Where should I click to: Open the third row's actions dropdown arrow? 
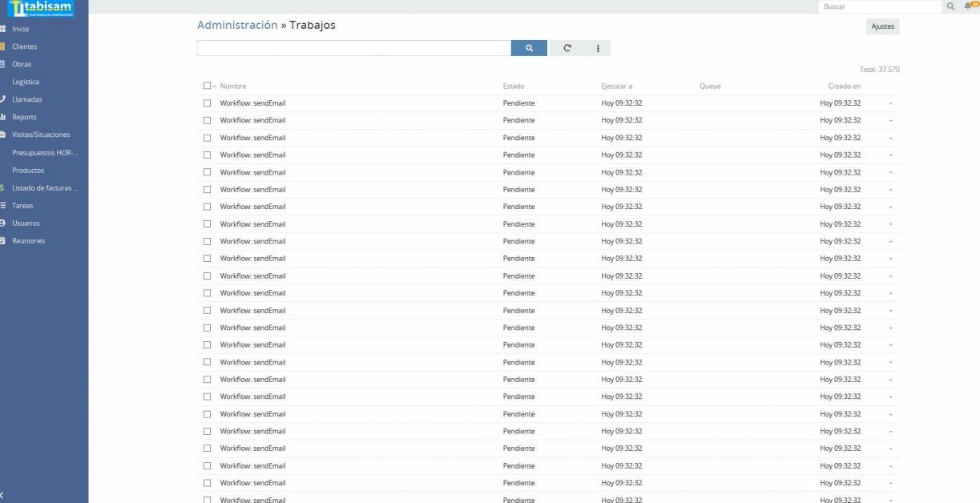click(890, 138)
